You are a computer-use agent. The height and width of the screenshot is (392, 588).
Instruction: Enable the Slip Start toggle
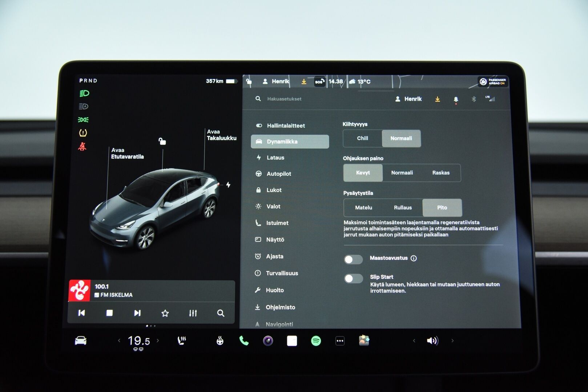354,278
